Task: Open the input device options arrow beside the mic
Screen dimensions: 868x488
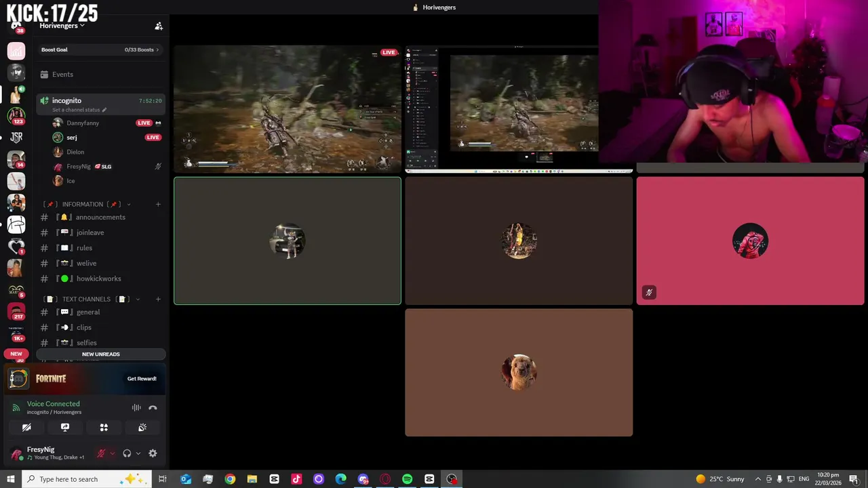Action: (x=112, y=453)
